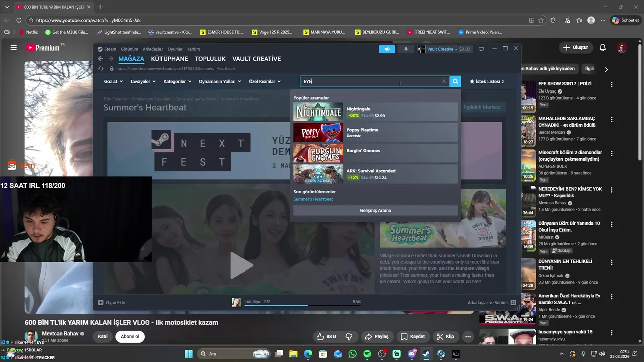Expand Oynamanın Yolları dropdown
This screenshot has height=362, width=644.
pos(220,81)
